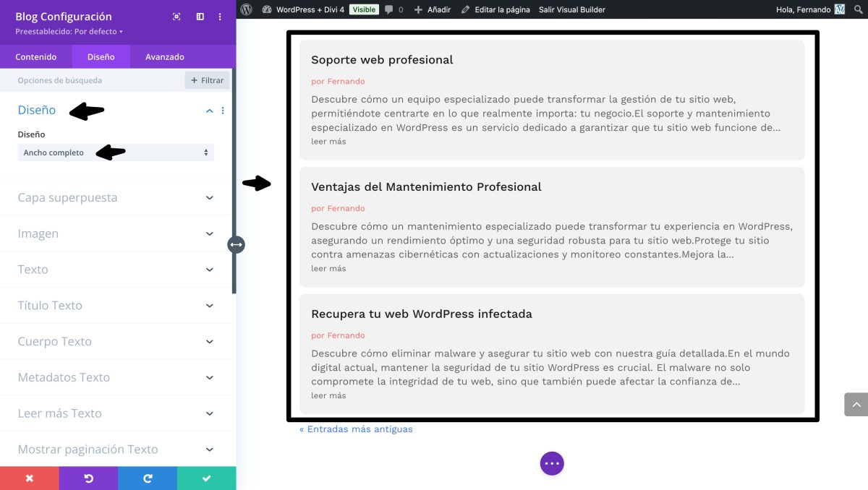
Task: Open the expand module settings fullscreen icon
Action: point(176,16)
